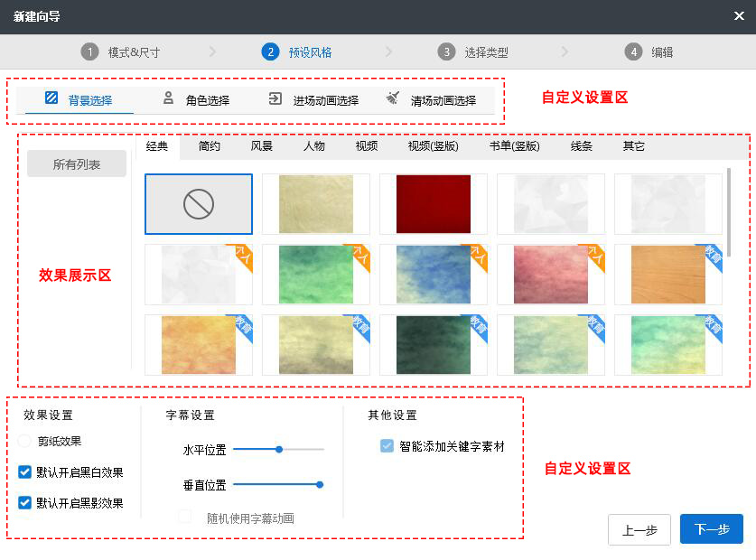756x560 pixels.
Task: Click step 3 选择类型 number circle
Action: (x=446, y=51)
